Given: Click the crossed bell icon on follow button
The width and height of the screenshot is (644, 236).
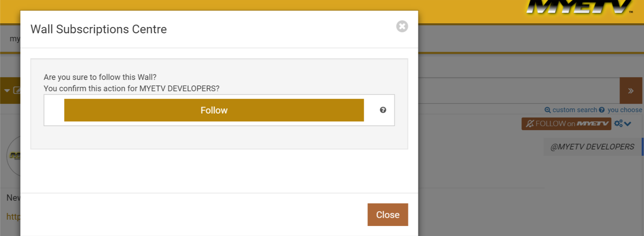Looking at the screenshot, I should tap(530, 124).
